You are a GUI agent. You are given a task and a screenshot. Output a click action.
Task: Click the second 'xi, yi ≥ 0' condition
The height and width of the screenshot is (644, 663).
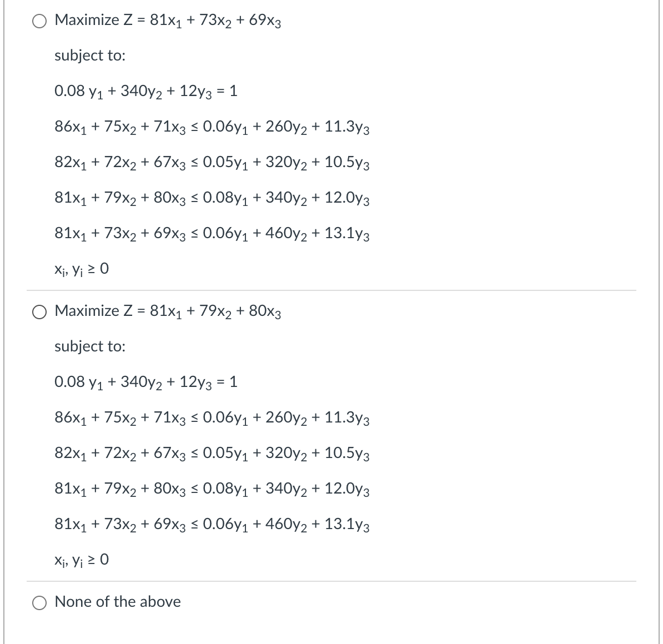(82, 560)
